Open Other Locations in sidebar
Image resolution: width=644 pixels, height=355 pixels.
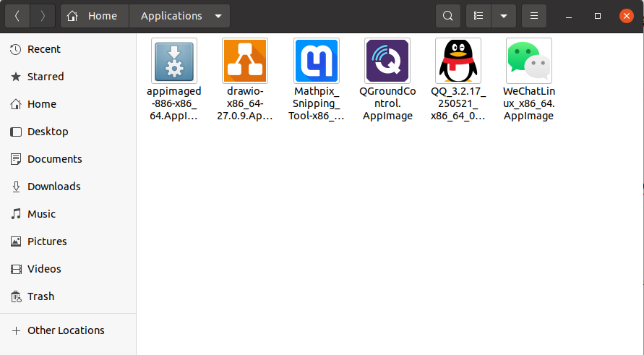(x=68, y=330)
